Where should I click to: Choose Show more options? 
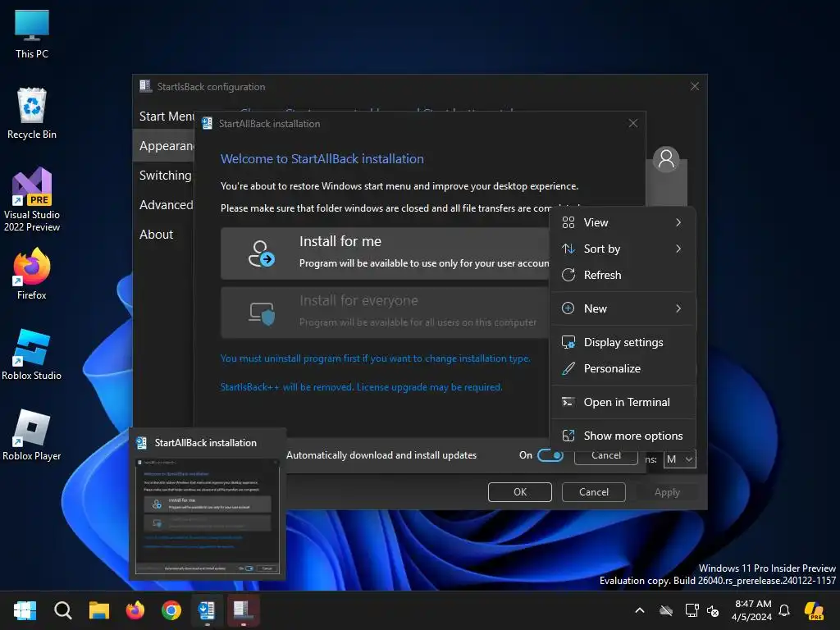623,436
